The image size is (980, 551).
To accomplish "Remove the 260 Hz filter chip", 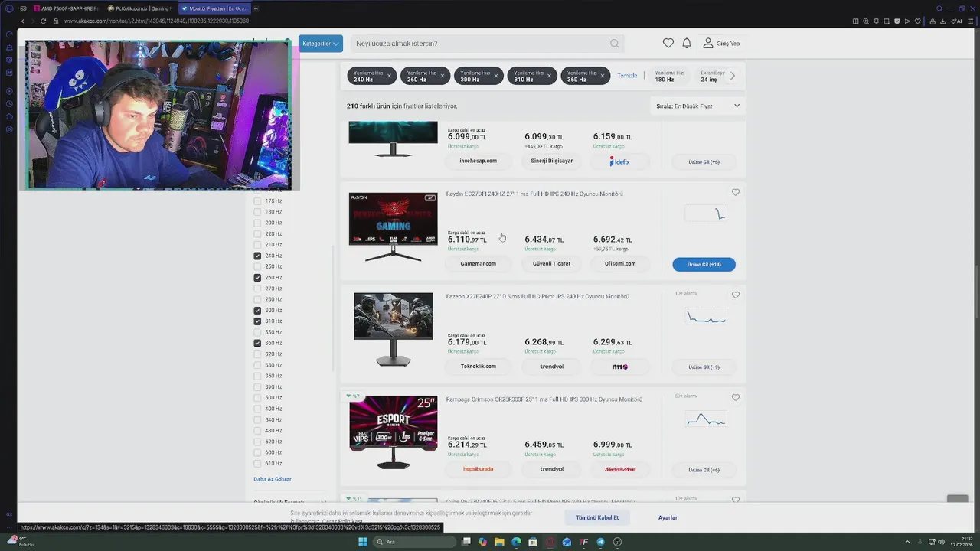I will coord(443,76).
